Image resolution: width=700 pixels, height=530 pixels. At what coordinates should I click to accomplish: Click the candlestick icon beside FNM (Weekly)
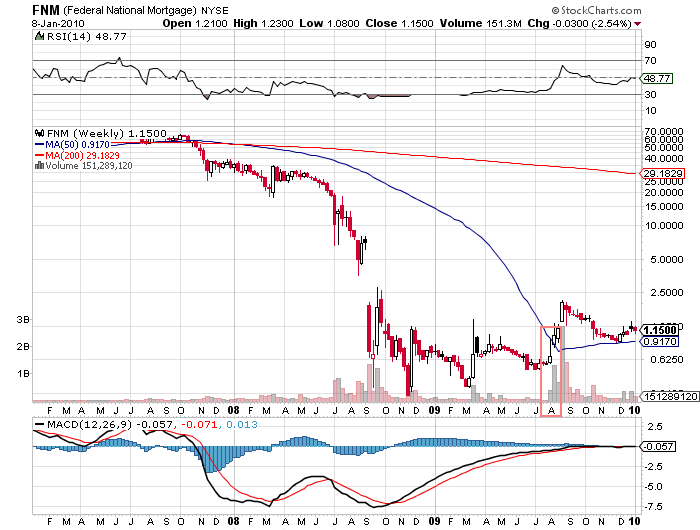(x=40, y=133)
